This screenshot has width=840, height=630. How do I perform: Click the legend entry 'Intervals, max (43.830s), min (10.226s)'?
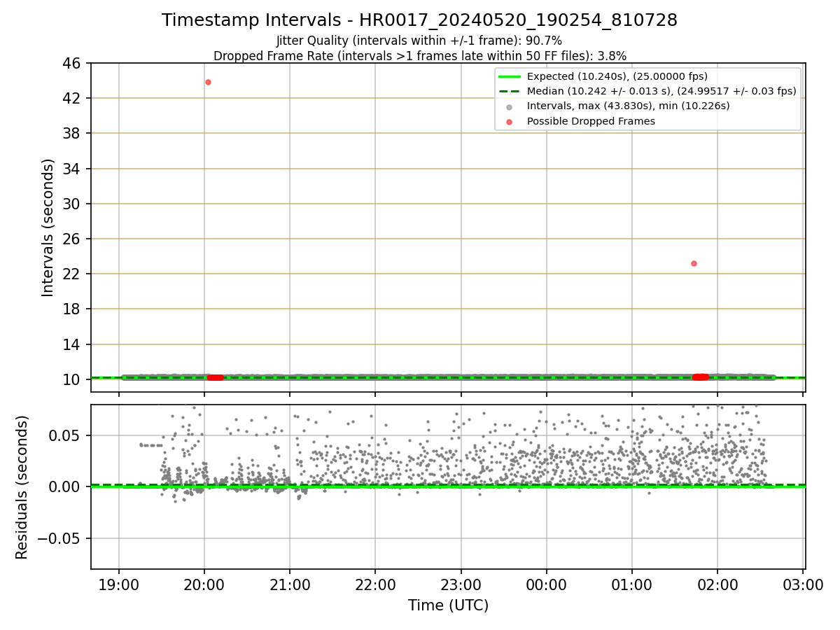click(x=628, y=106)
